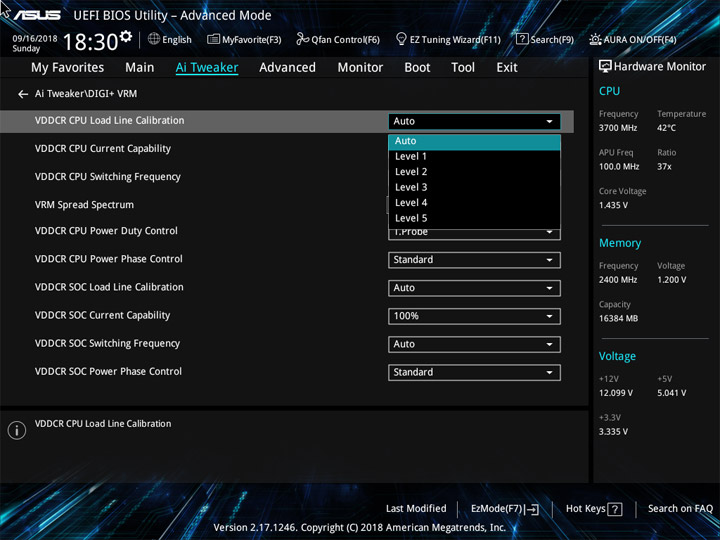
Task: Click Qfan Control(F6) label
Action: (x=345, y=40)
